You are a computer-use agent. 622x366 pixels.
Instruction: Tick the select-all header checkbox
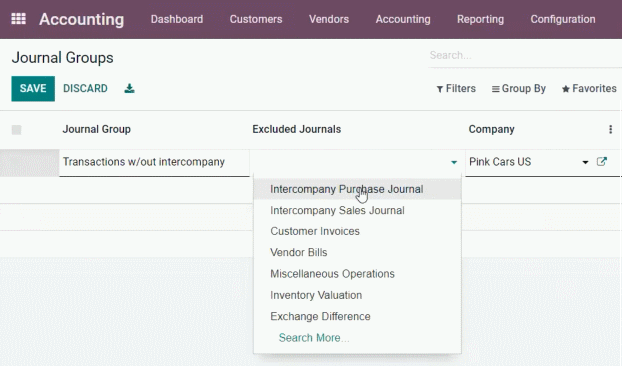coord(16,130)
